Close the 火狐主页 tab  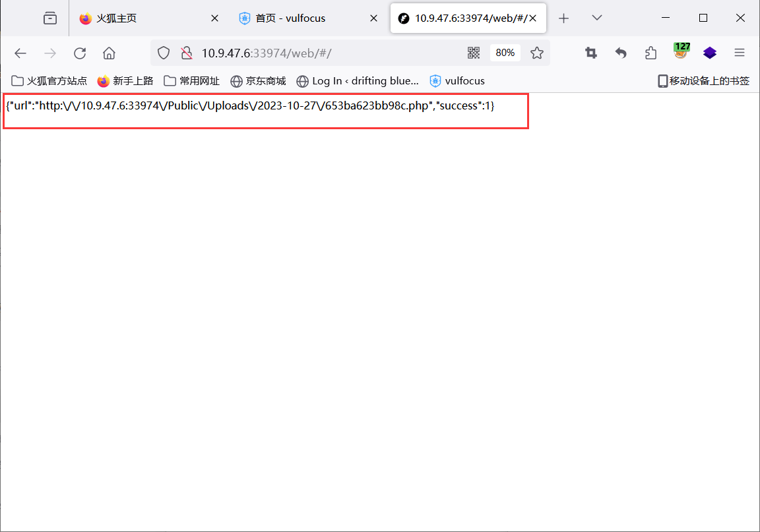click(x=214, y=18)
